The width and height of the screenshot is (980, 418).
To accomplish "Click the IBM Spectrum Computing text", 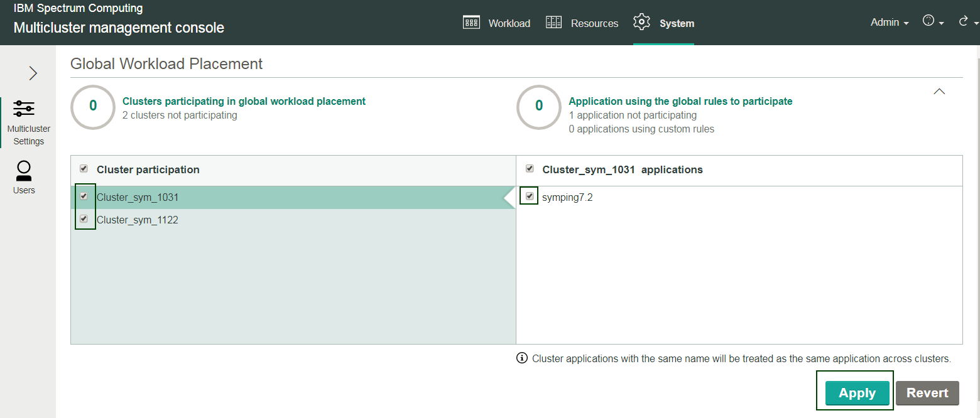I will [x=78, y=9].
